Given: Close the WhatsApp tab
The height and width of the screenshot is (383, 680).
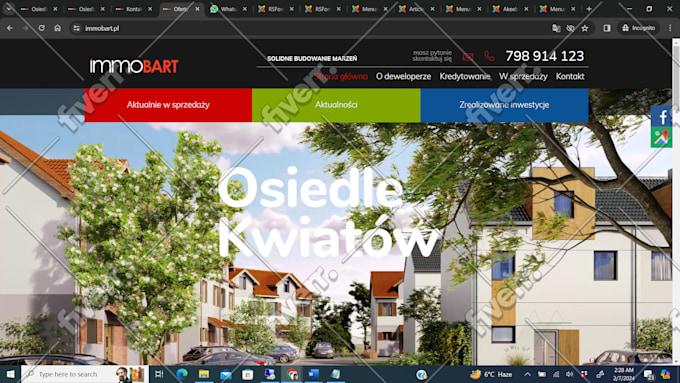Looking at the screenshot, I should [x=244, y=9].
